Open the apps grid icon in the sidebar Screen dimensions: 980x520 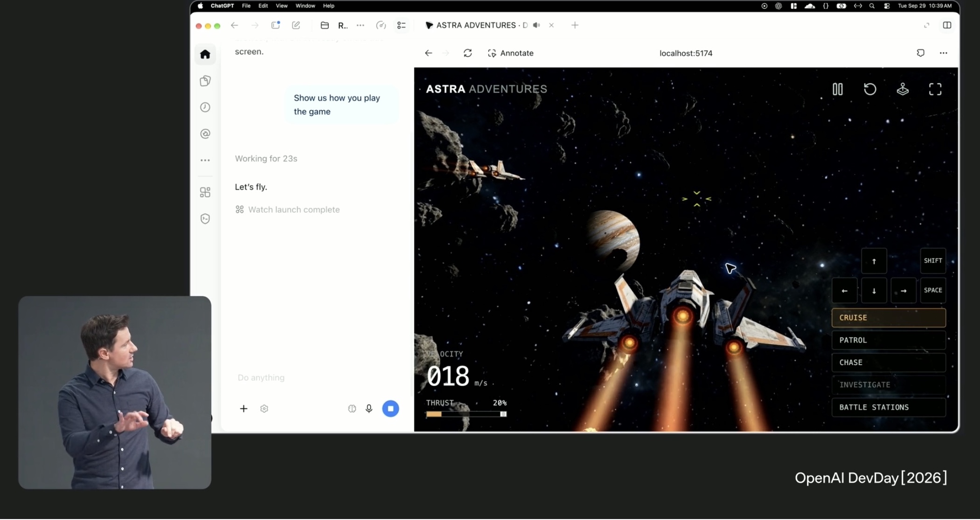pyautogui.click(x=205, y=192)
